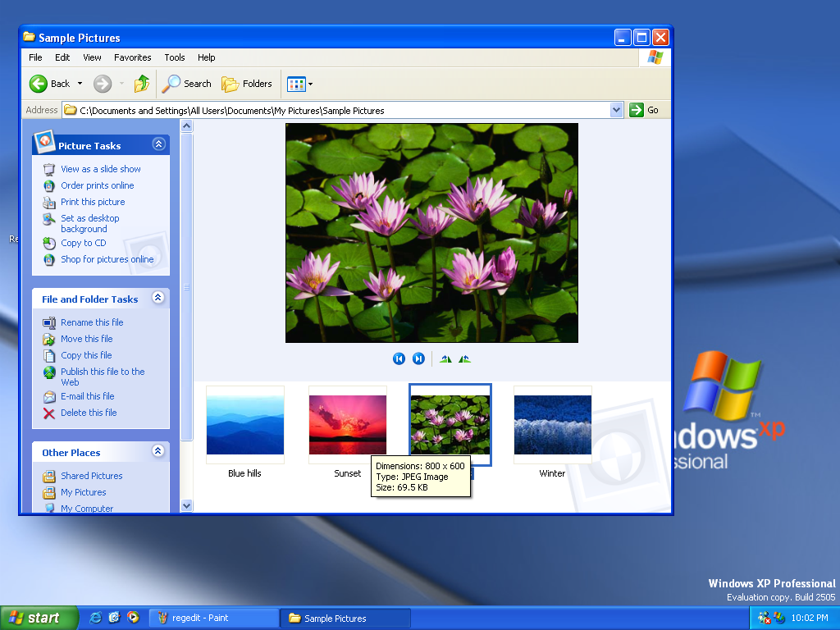Select the Water lilies thumbnail
Image resolution: width=840 pixels, height=630 pixels.
click(x=450, y=425)
